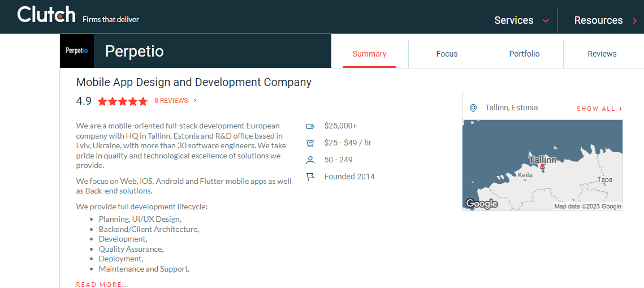This screenshot has height=288, width=644.
Task: Click the 'Deployment,' list item
Action: click(x=121, y=259)
